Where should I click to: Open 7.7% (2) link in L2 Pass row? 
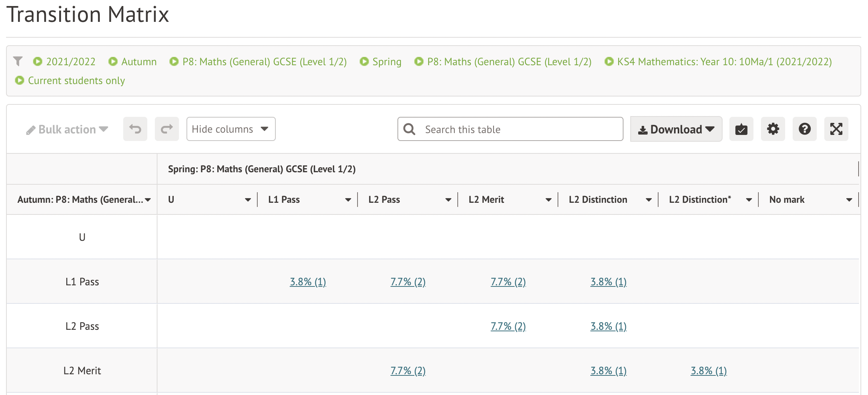pos(508,326)
